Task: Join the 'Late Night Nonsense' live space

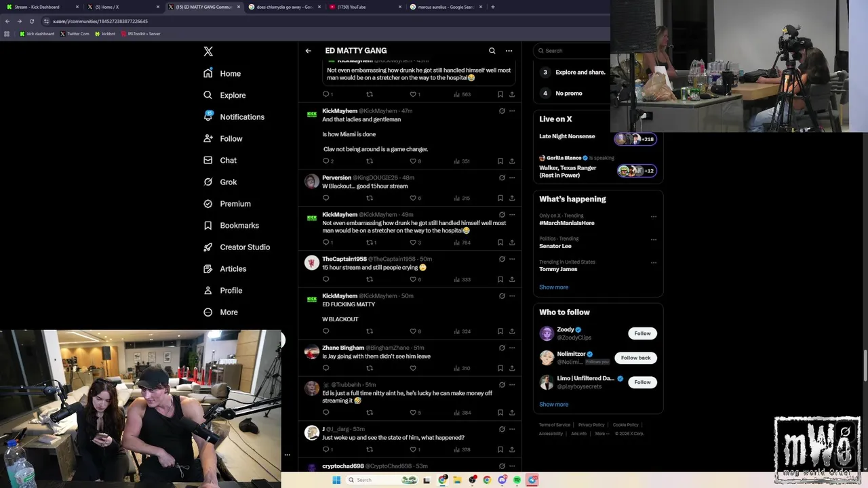Action: point(597,138)
